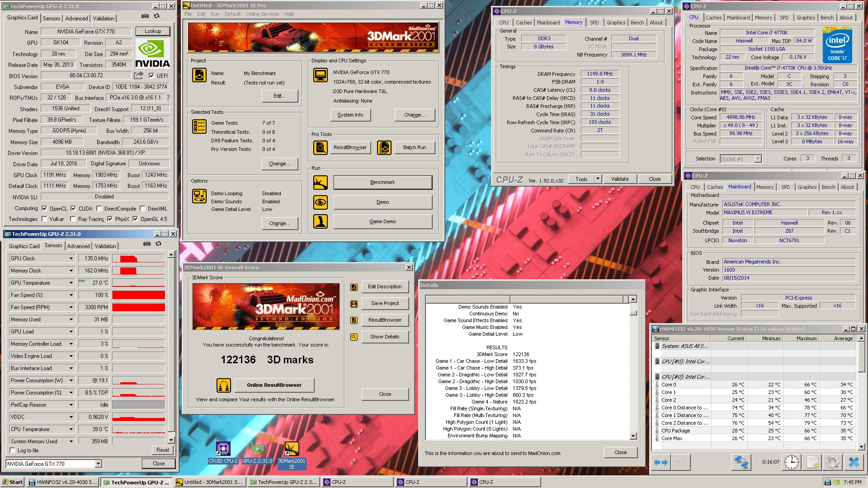Click the Show Details magnifier icon

354,337
